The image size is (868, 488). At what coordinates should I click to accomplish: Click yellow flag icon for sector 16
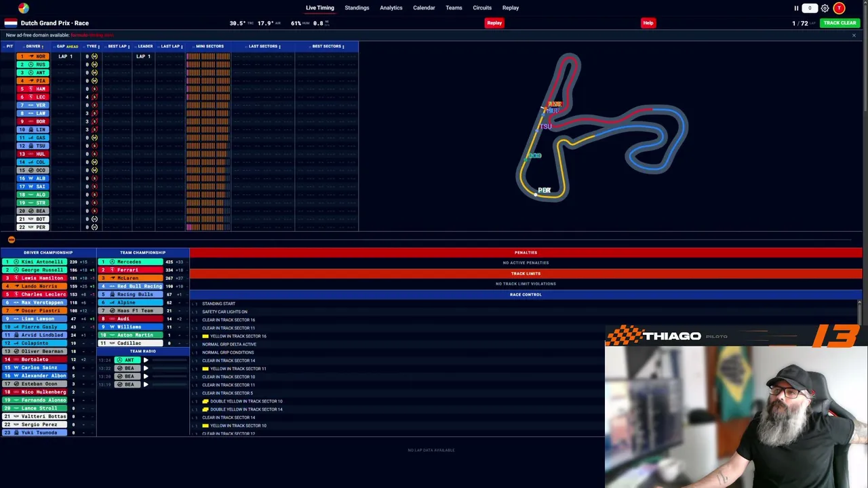coord(205,336)
